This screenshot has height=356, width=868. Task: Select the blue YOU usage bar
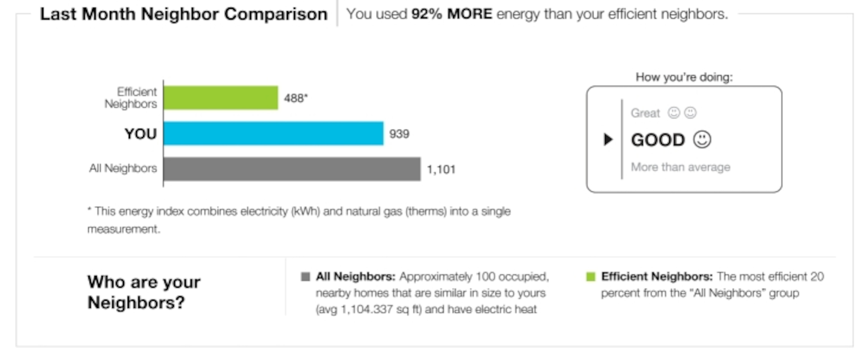coord(273,133)
